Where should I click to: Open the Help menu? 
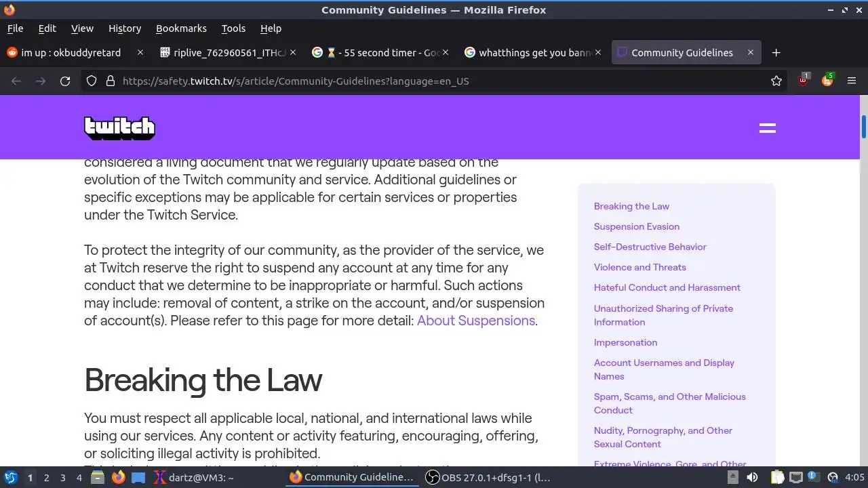[x=271, y=28]
